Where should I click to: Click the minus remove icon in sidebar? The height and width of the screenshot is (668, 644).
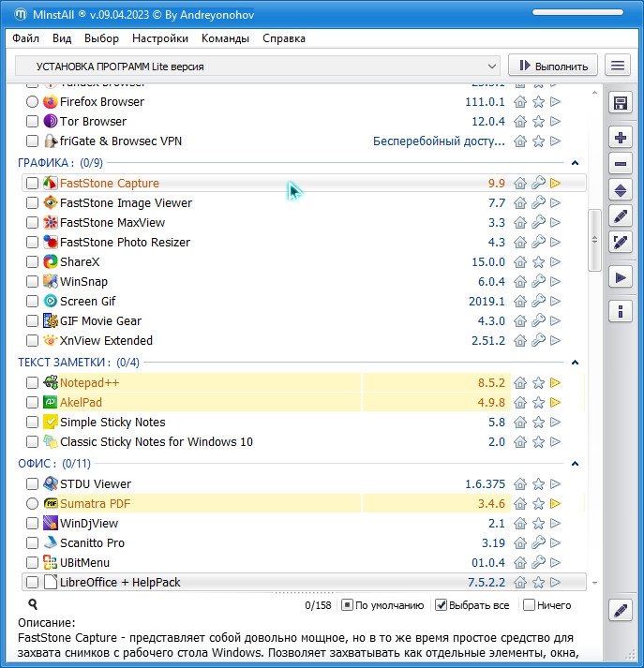pos(621,164)
